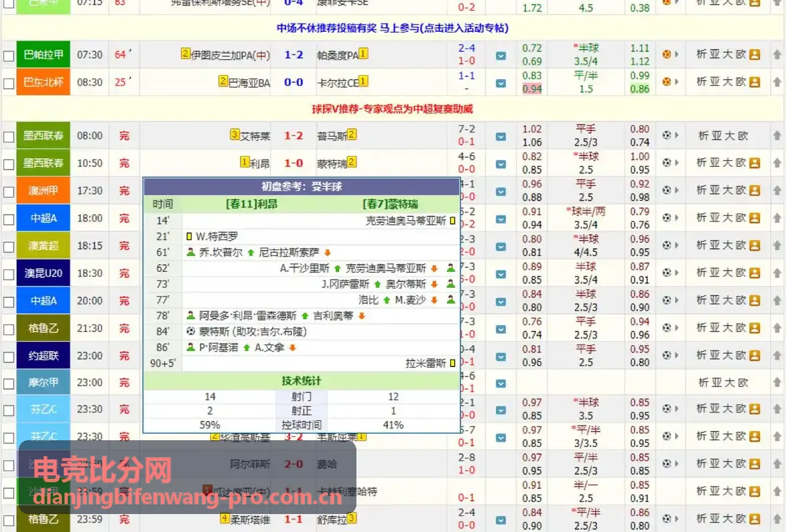
Task: Click soccer ball icon in 墨西联春 08:00 row
Action: 667,135
